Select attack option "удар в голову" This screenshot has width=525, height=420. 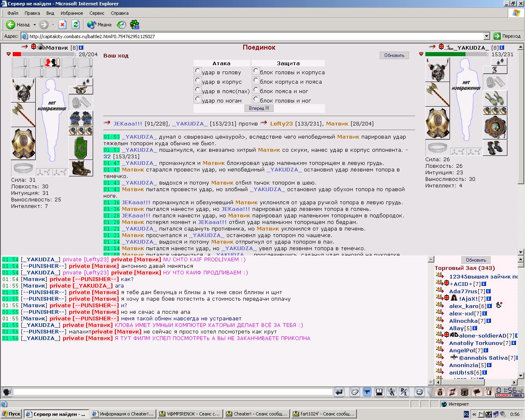coord(198,71)
